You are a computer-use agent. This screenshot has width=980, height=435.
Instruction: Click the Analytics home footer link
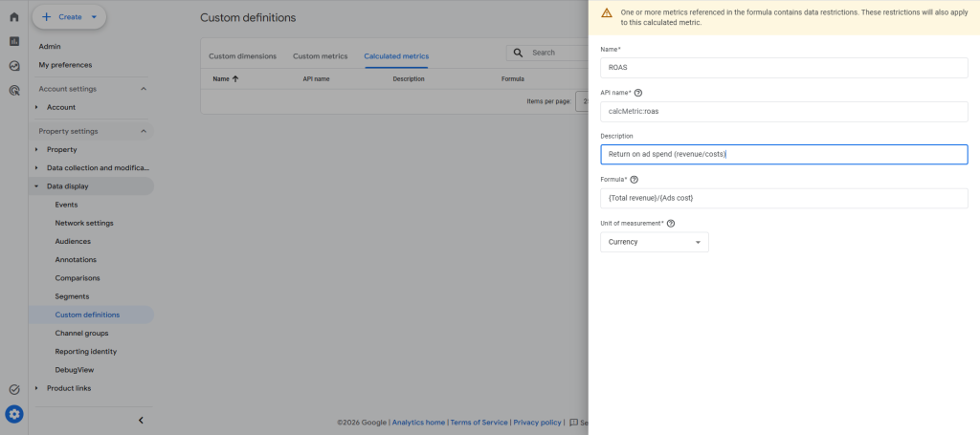coord(418,423)
